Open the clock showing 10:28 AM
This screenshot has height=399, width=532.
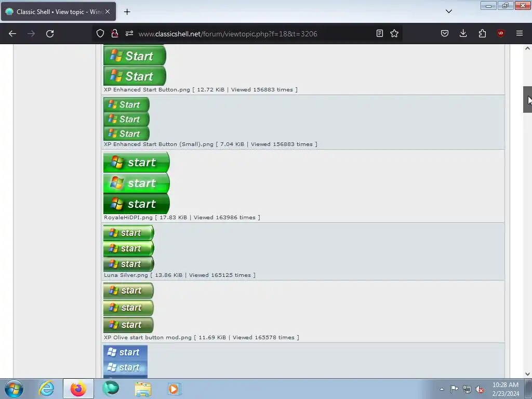[506, 389]
